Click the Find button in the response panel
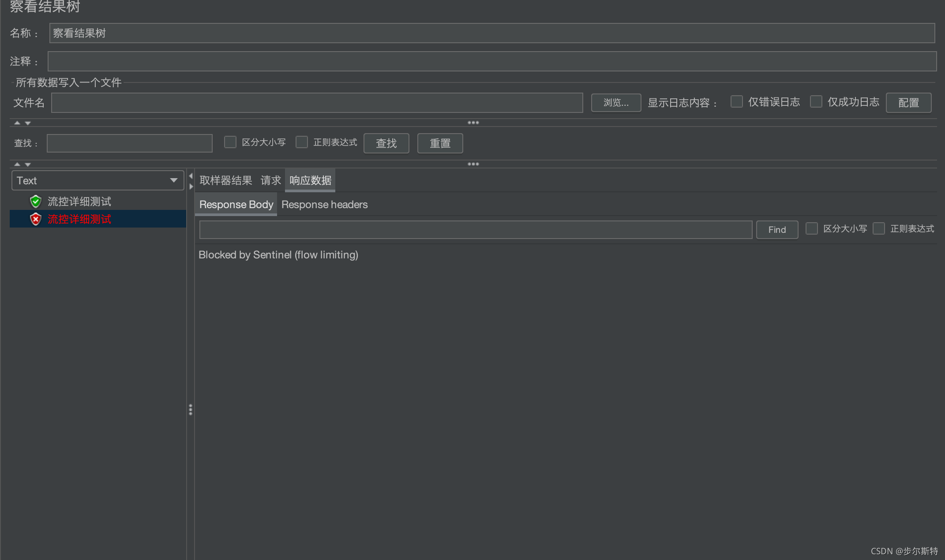The height and width of the screenshot is (560, 945). 776,230
